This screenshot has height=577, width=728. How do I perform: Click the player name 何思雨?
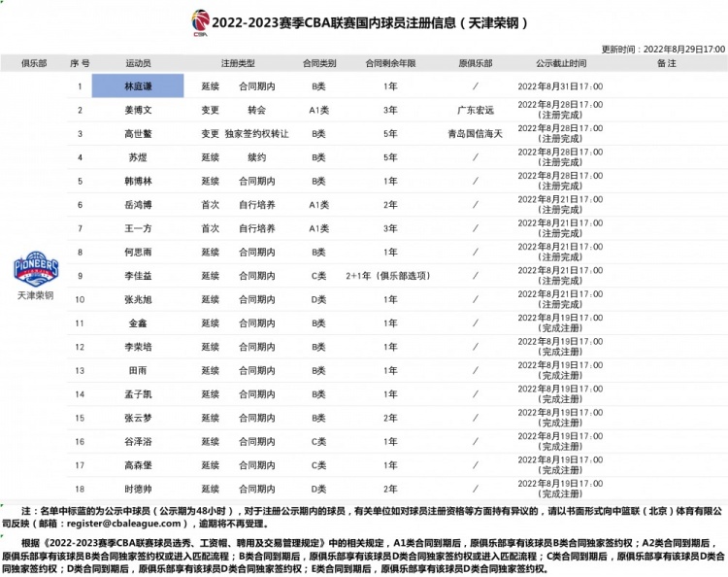point(138,253)
